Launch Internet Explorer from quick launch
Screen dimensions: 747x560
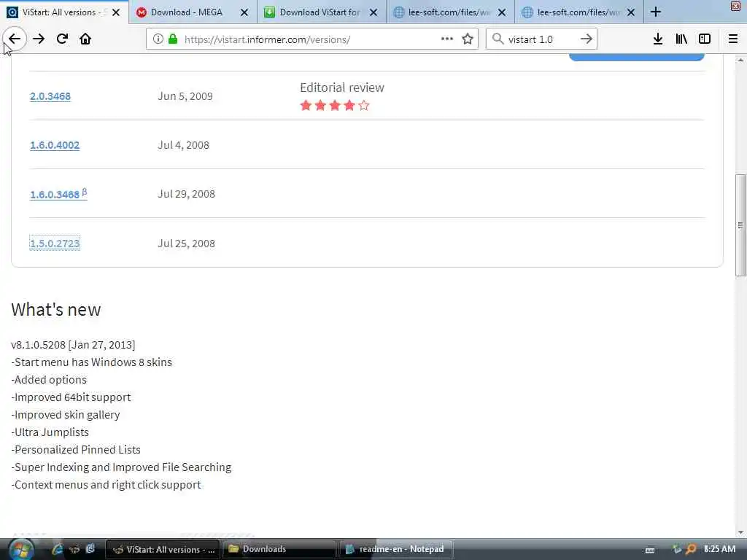(x=57, y=549)
